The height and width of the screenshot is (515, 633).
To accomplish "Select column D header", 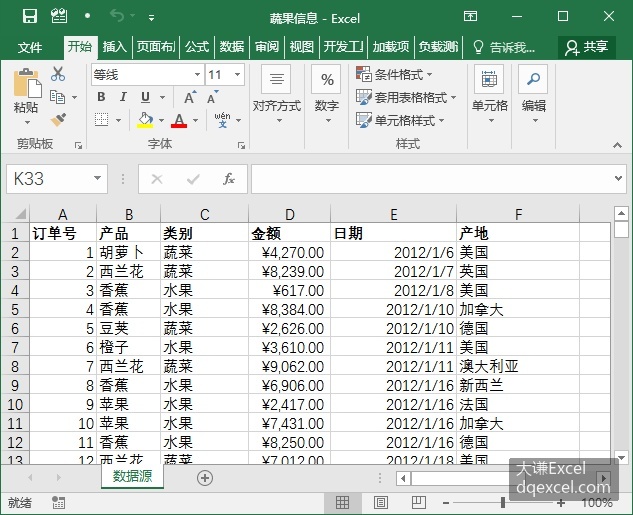I will coord(289,214).
